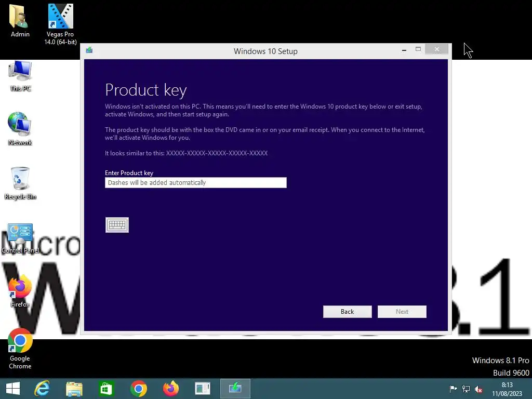Select the Control Panel desktop icon
This screenshot has width=532, height=399.
point(20,238)
